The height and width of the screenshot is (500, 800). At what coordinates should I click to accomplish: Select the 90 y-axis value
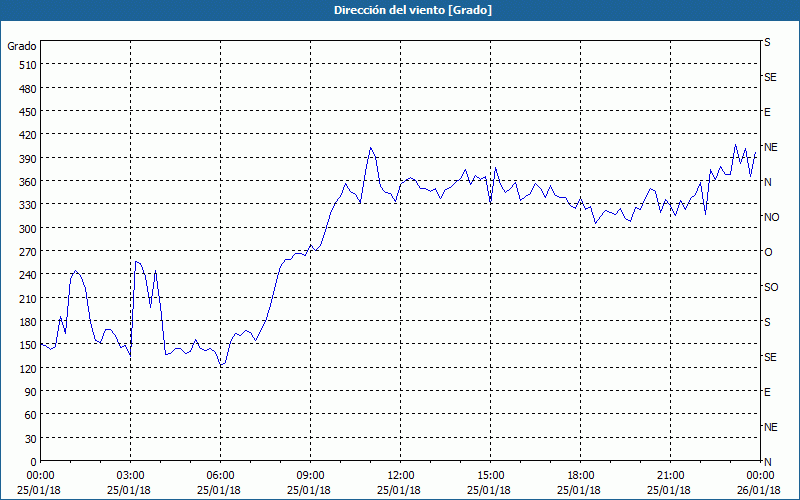31,392
